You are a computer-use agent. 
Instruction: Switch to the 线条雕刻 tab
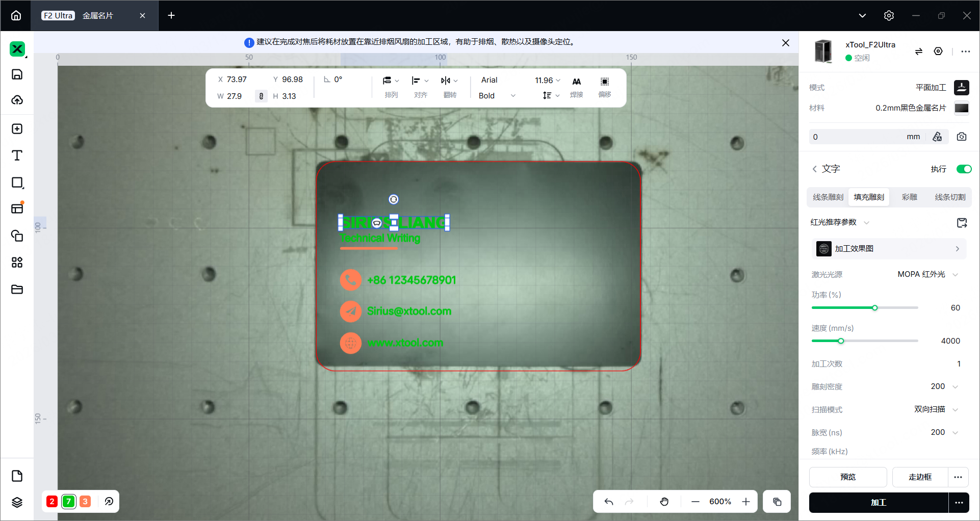point(828,197)
